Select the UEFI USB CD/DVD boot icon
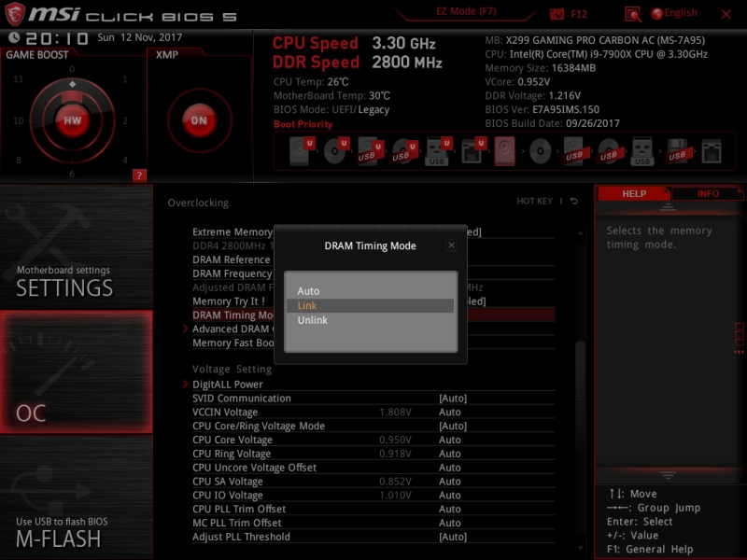Viewport: 747px width, 560px height. [x=404, y=151]
